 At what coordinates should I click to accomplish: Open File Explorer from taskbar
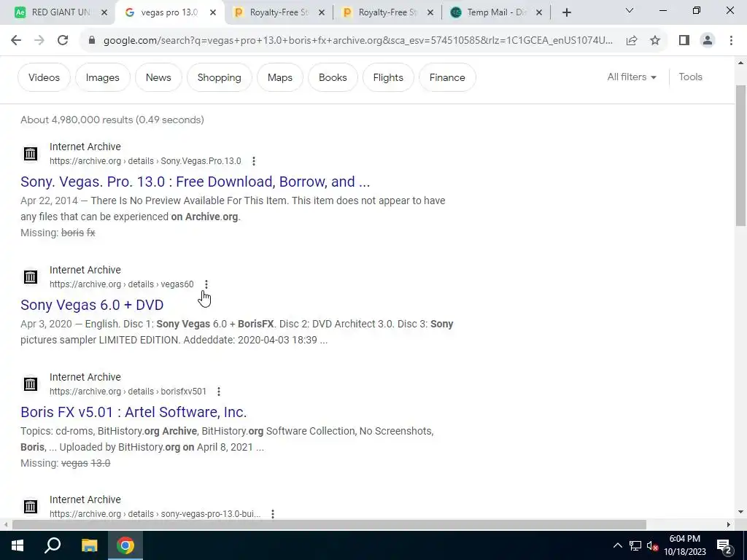[x=89, y=545]
